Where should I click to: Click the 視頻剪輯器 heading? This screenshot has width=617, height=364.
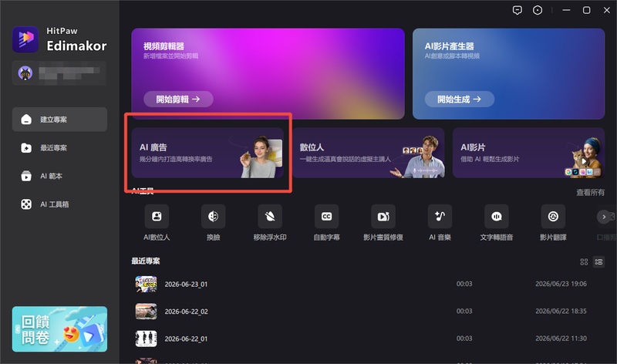(x=164, y=46)
